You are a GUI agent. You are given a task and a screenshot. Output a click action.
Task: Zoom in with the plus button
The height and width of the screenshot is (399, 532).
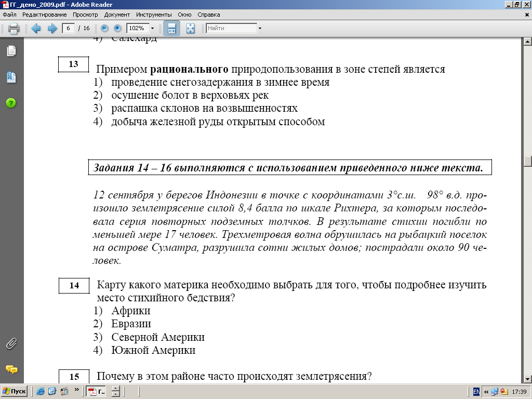(x=117, y=28)
